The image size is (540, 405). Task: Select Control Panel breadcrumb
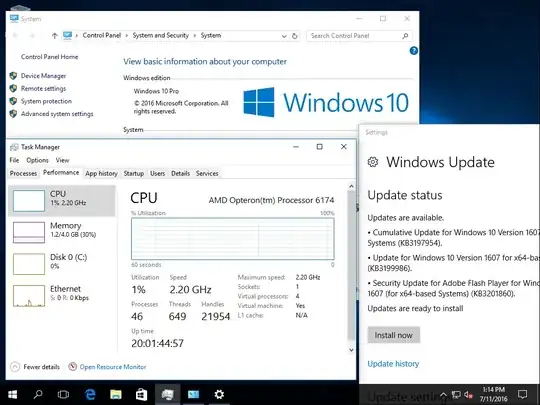(x=102, y=35)
